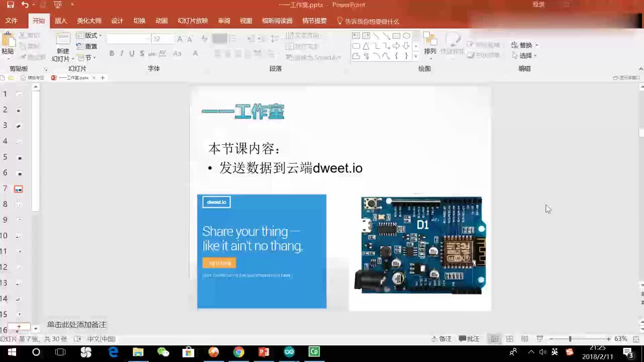Select the down arrow shape in gallery
The height and width of the screenshot is (362, 644).
point(407,46)
